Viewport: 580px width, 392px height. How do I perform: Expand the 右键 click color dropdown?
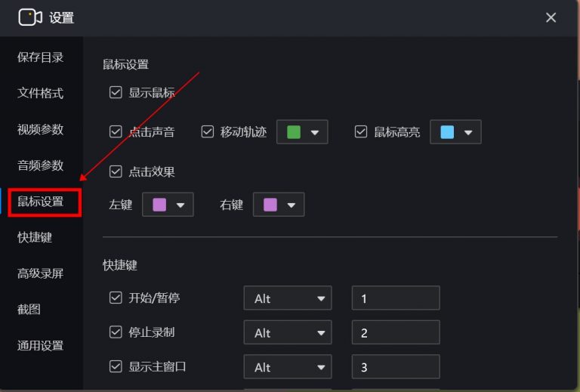tap(279, 205)
